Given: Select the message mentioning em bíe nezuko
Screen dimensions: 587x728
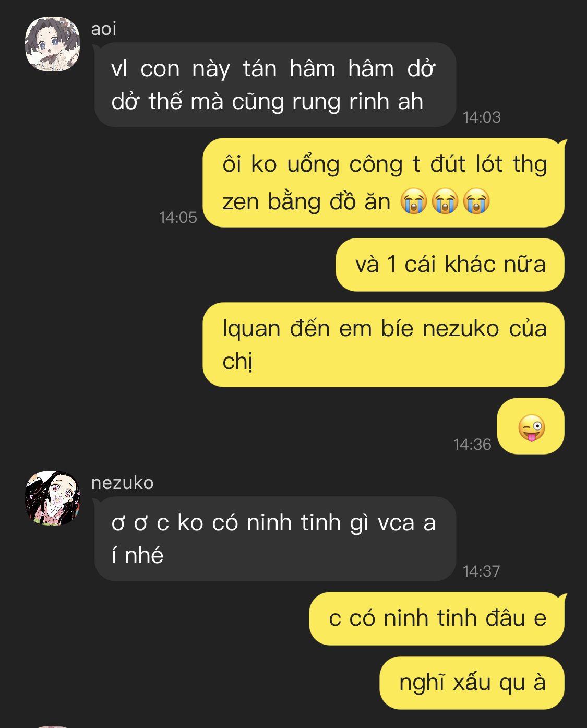Looking at the screenshot, I should (384, 344).
